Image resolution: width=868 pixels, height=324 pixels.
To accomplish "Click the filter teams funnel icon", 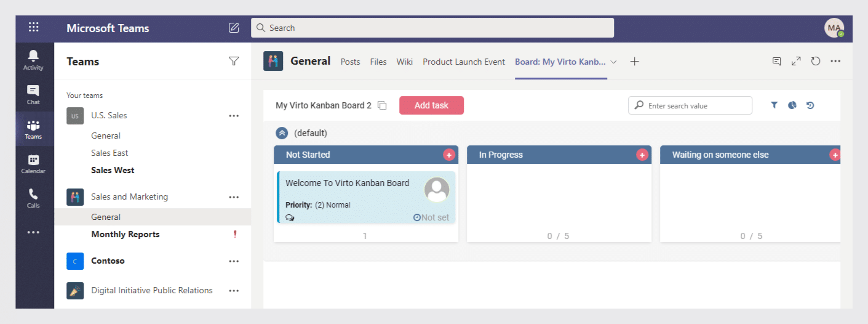I will coord(234,61).
